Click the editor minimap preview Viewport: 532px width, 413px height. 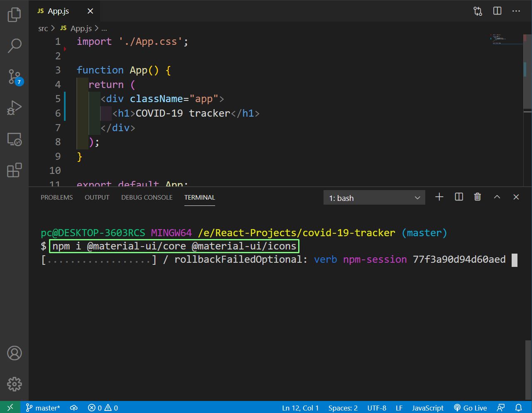pos(507,39)
